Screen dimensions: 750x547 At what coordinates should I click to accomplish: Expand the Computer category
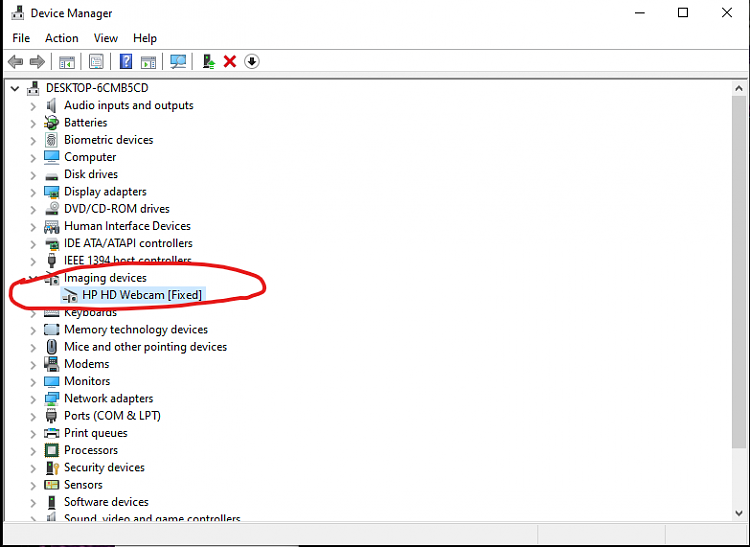[x=33, y=158]
